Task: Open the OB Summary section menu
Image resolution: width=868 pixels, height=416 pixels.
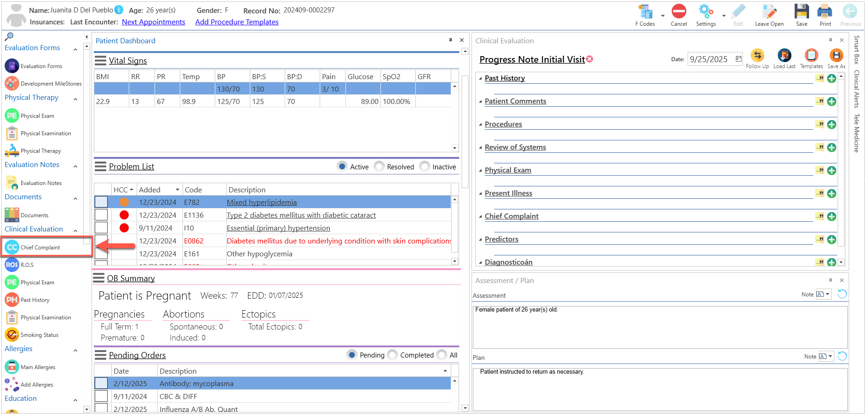Action: click(x=99, y=277)
